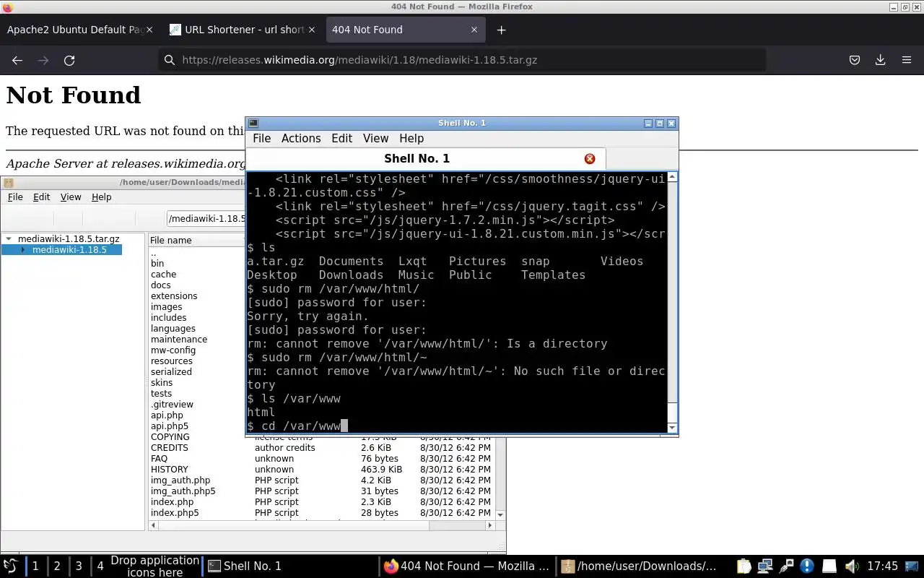Select the .gitreview file in the archive
Screen dimensions: 924x578
[x=172, y=405]
